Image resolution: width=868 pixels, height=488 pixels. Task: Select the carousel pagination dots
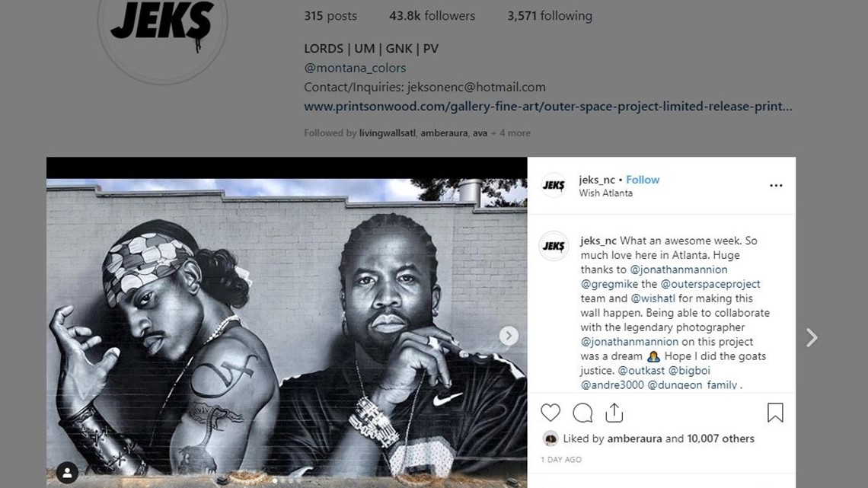[287, 481]
